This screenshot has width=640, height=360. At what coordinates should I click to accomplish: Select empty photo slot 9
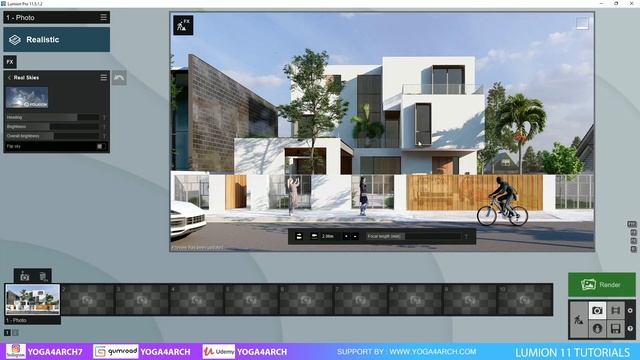pos(470,300)
